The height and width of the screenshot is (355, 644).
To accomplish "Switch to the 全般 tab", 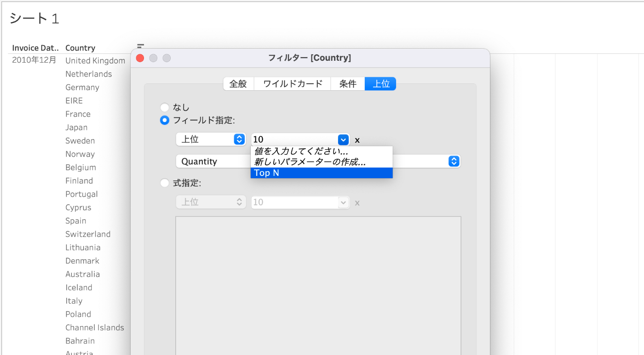I will (x=238, y=84).
